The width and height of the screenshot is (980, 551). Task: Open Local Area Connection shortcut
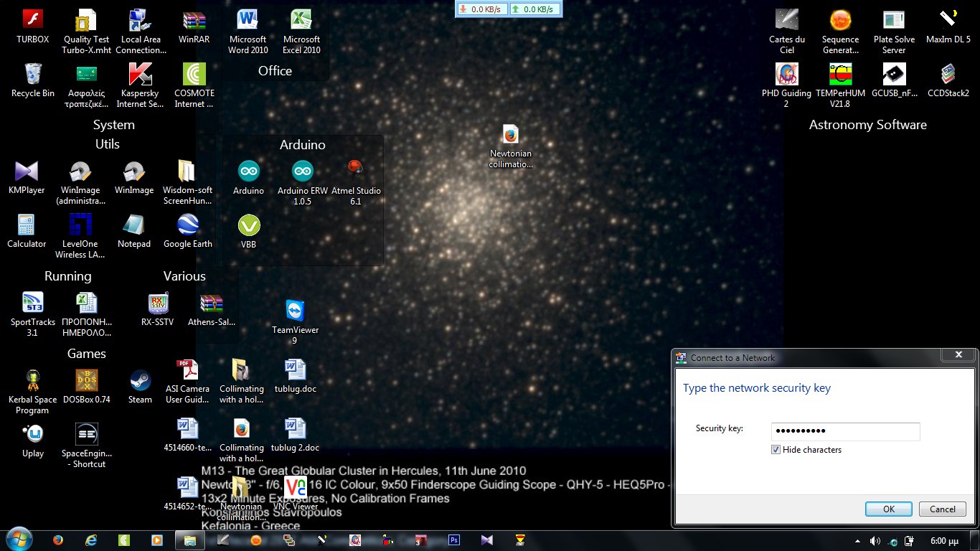(x=140, y=32)
